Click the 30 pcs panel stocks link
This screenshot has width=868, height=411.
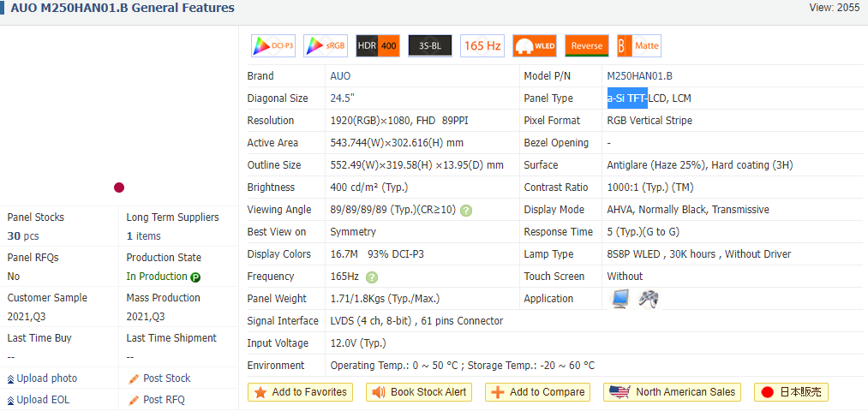(x=23, y=236)
